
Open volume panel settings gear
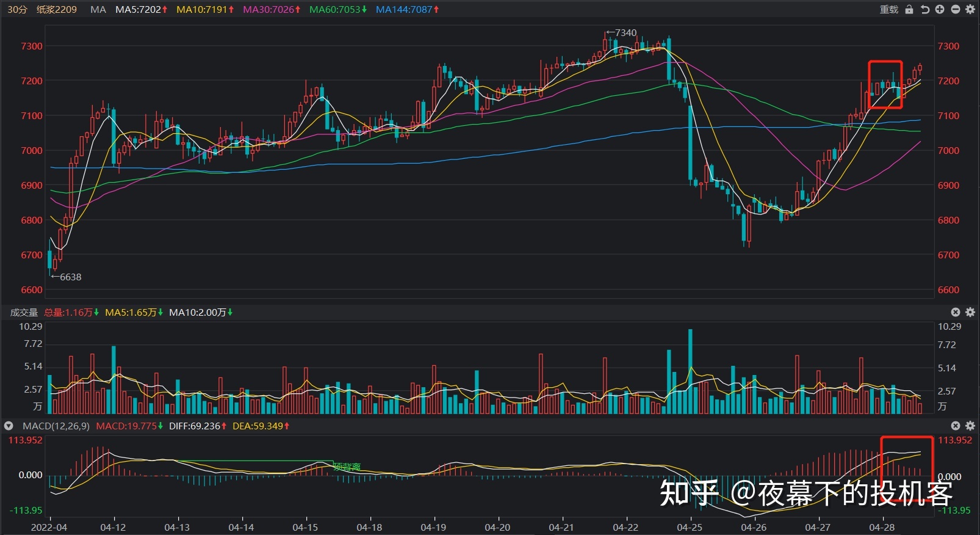[970, 312]
